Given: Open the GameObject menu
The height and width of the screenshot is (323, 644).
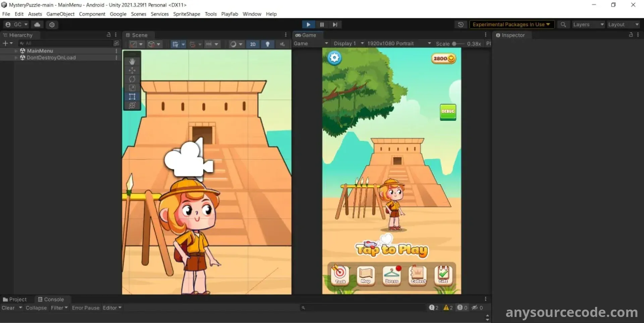Looking at the screenshot, I should coord(60,14).
